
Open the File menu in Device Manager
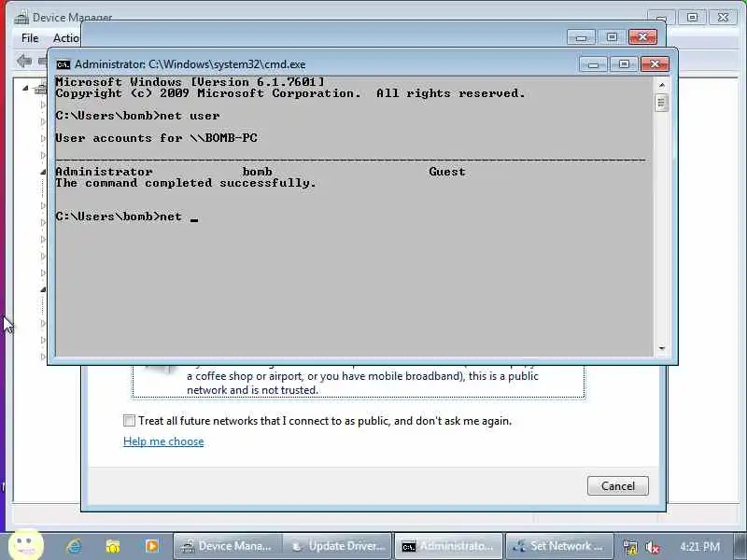tap(30, 38)
